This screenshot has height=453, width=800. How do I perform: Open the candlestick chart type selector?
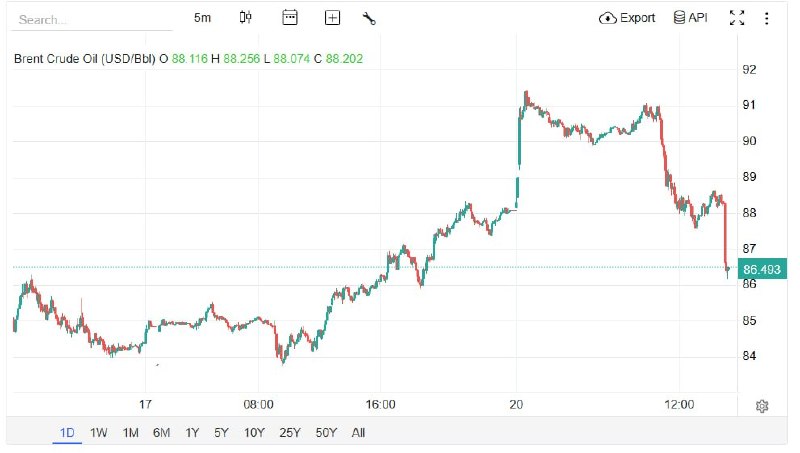pos(245,18)
